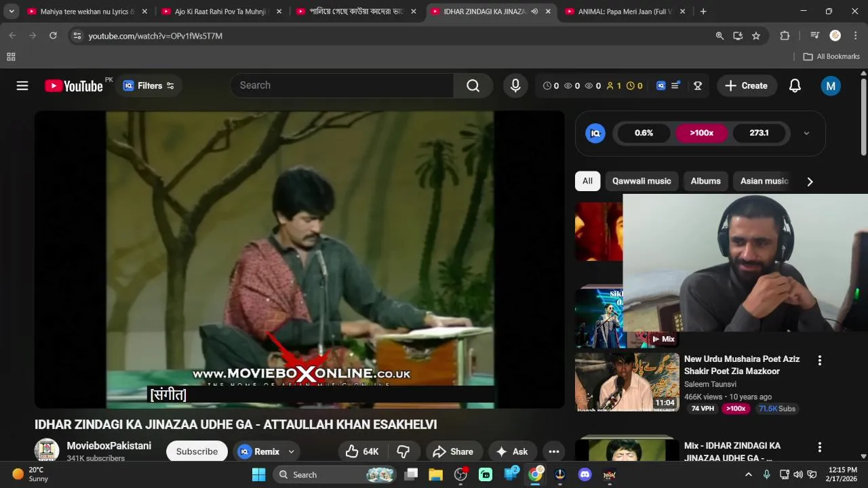Subscribe to MovieboxPakistani
The image size is (868, 488).
(x=197, y=451)
